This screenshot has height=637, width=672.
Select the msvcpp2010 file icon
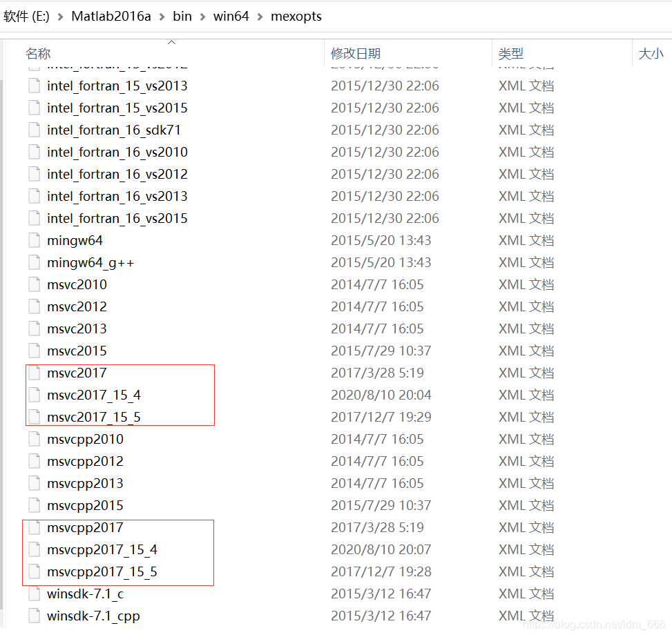[x=35, y=440]
